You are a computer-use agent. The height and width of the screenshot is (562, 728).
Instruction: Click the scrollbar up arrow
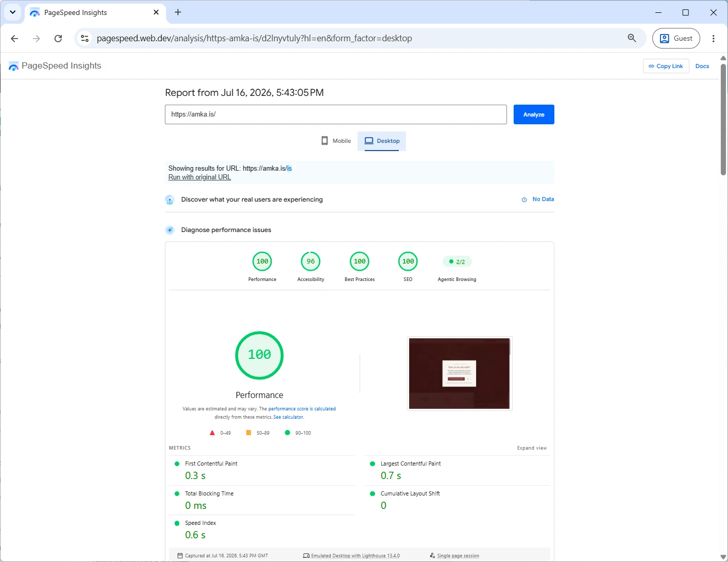tap(723, 58)
